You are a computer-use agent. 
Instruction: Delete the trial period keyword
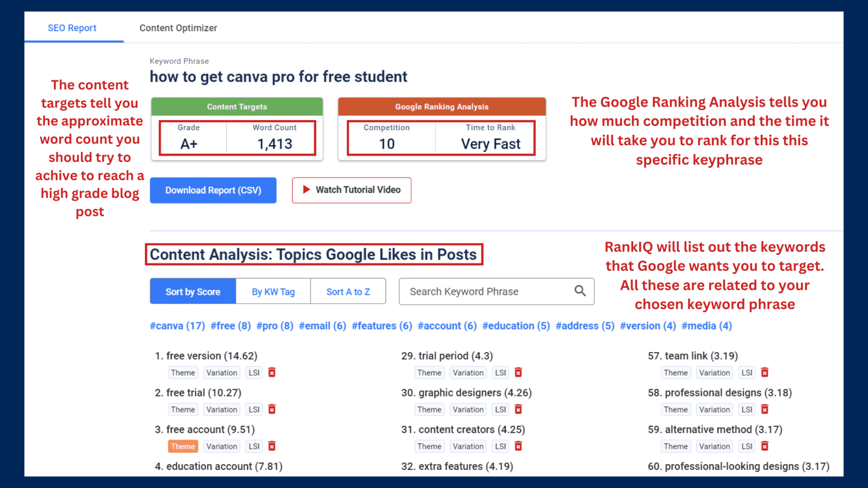[518, 372]
